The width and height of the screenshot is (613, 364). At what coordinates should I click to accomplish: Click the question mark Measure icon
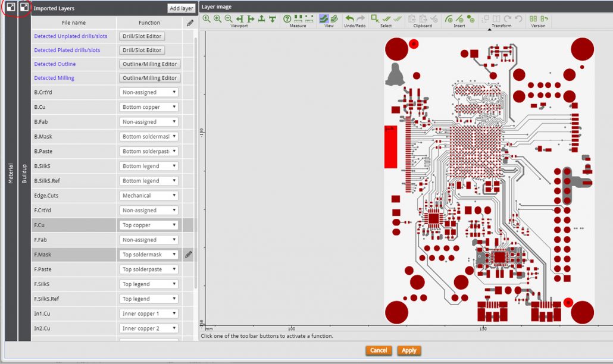287,19
